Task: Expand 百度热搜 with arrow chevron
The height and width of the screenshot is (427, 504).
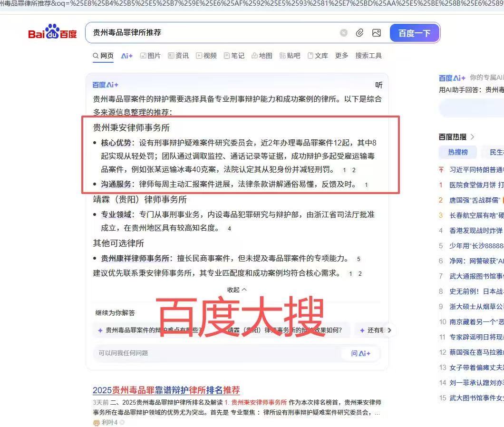Action: point(473,137)
